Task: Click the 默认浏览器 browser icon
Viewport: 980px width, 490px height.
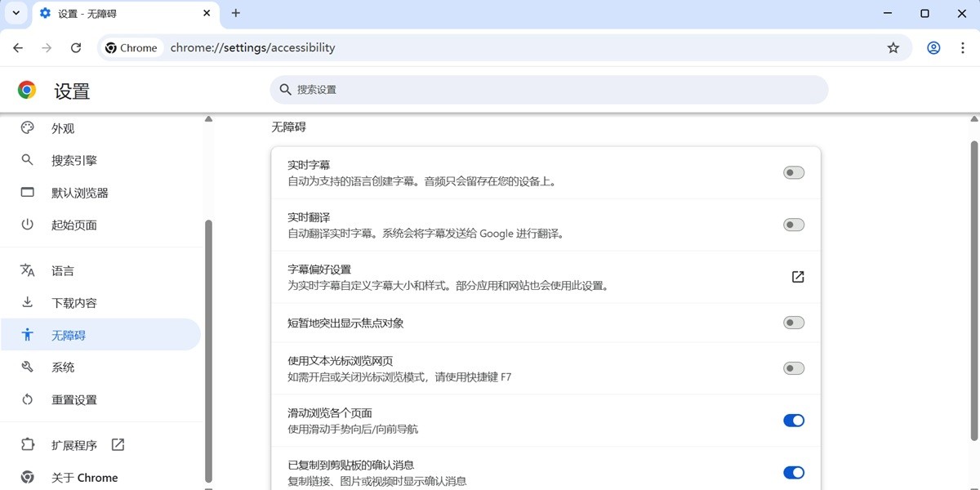Action: click(x=27, y=193)
